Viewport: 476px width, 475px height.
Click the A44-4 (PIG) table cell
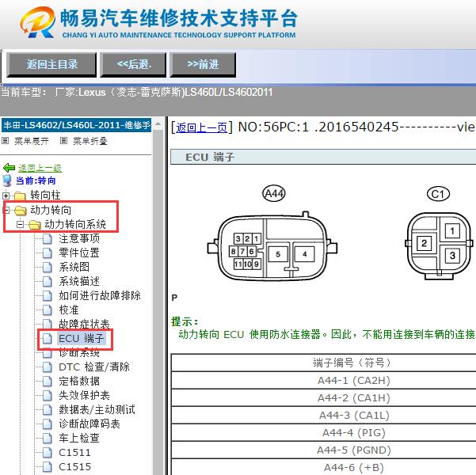[x=324, y=432]
